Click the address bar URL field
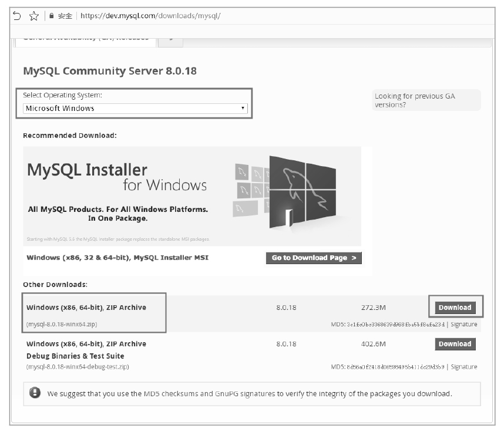This screenshot has width=504, height=432. 150,16
